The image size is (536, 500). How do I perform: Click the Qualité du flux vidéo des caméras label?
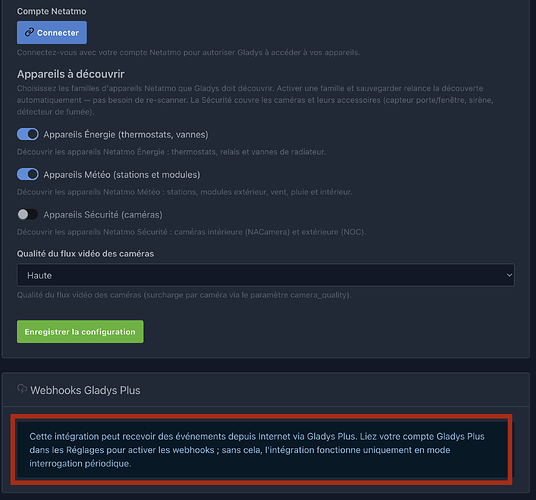pyautogui.click(x=85, y=254)
